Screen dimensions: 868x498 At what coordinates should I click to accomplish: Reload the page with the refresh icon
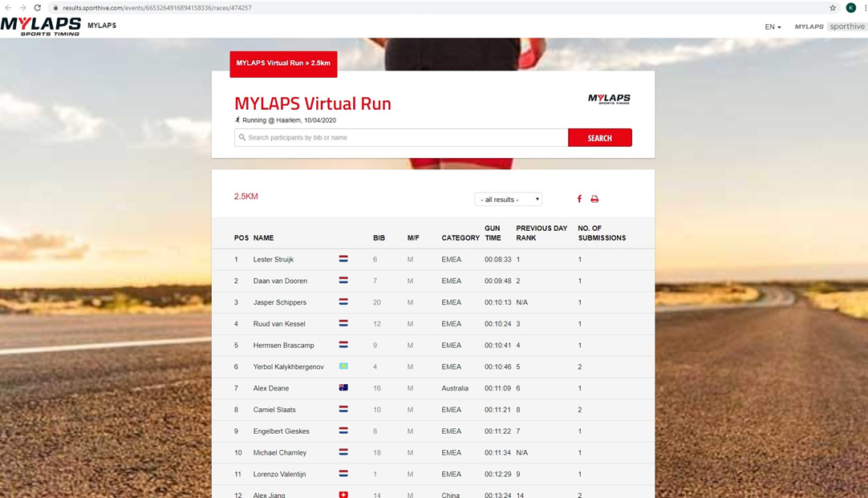[37, 8]
